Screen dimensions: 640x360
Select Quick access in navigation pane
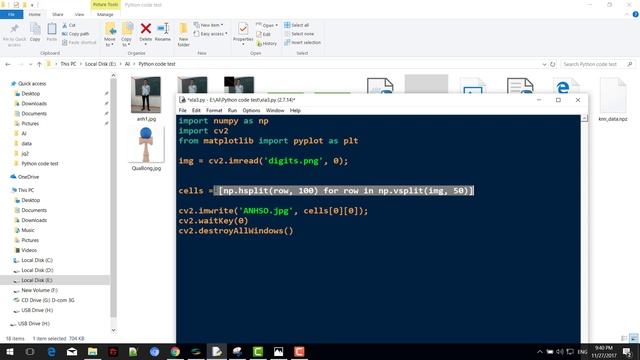click(32, 84)
